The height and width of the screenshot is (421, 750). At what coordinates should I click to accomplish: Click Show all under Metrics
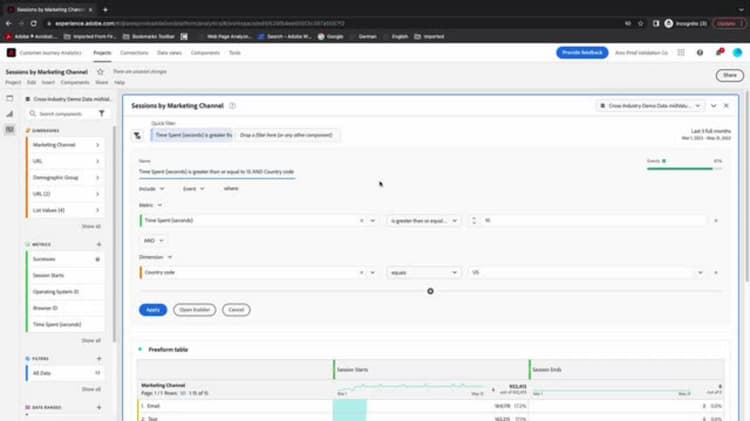click(91, 341)
